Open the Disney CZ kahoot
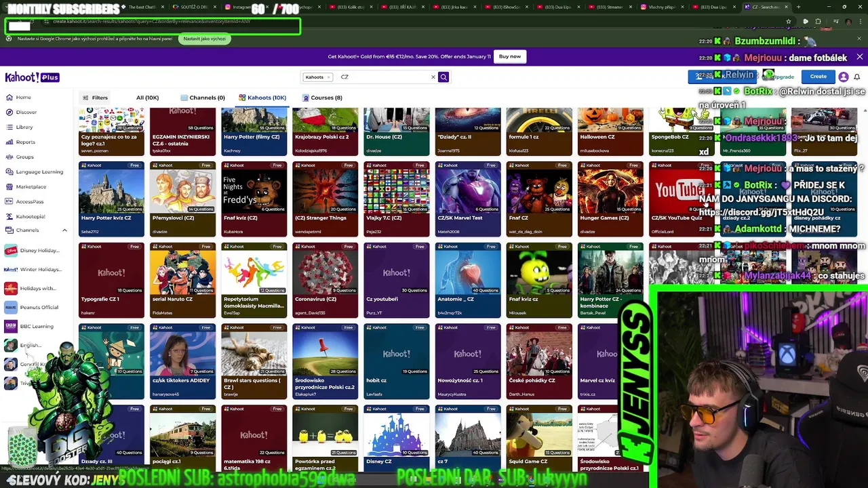868x488 pixels. pos(397,439)
